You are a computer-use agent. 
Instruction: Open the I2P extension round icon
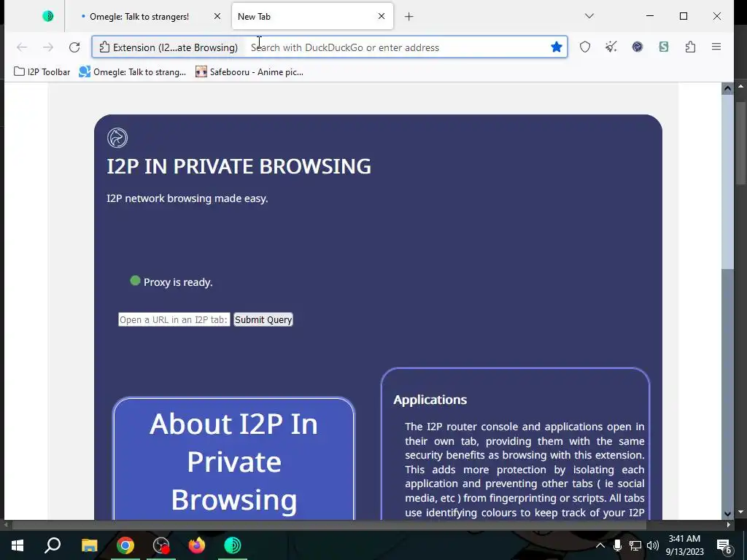(x=638, y=47)
